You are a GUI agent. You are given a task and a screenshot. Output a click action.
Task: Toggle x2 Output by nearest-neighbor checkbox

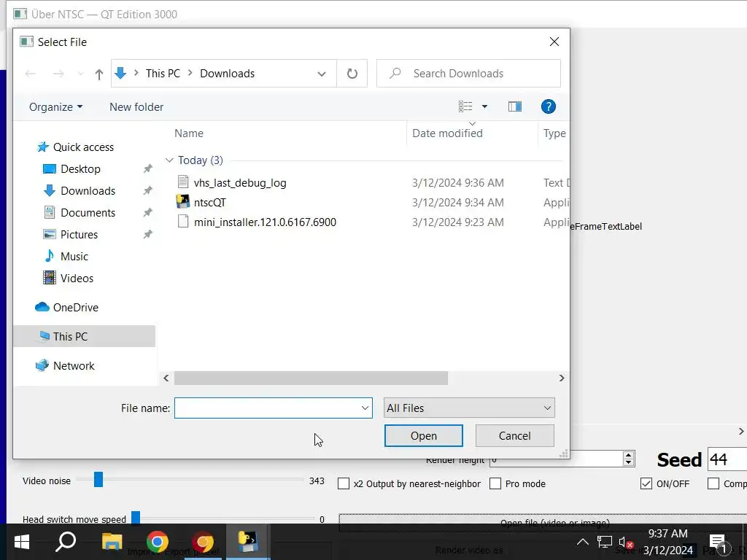tap(344, 484)
